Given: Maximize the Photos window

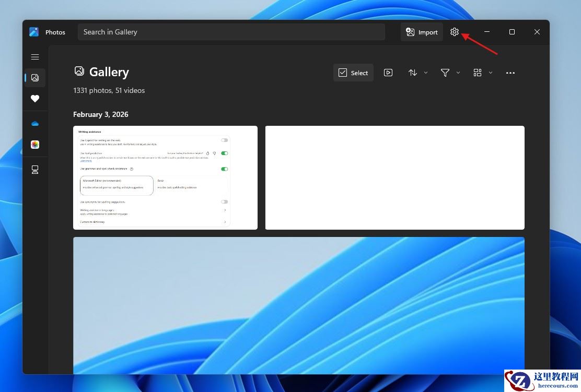Looking at the screenshot, I should click(512, 32).
